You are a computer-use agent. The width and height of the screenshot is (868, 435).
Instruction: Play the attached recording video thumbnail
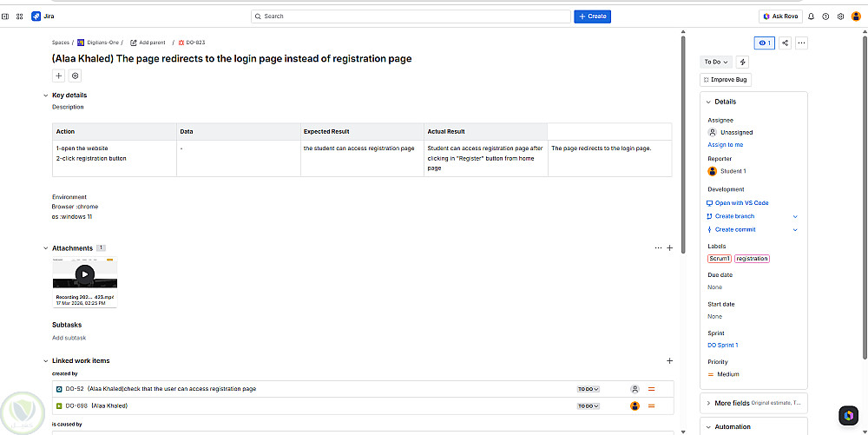point(84,274)
